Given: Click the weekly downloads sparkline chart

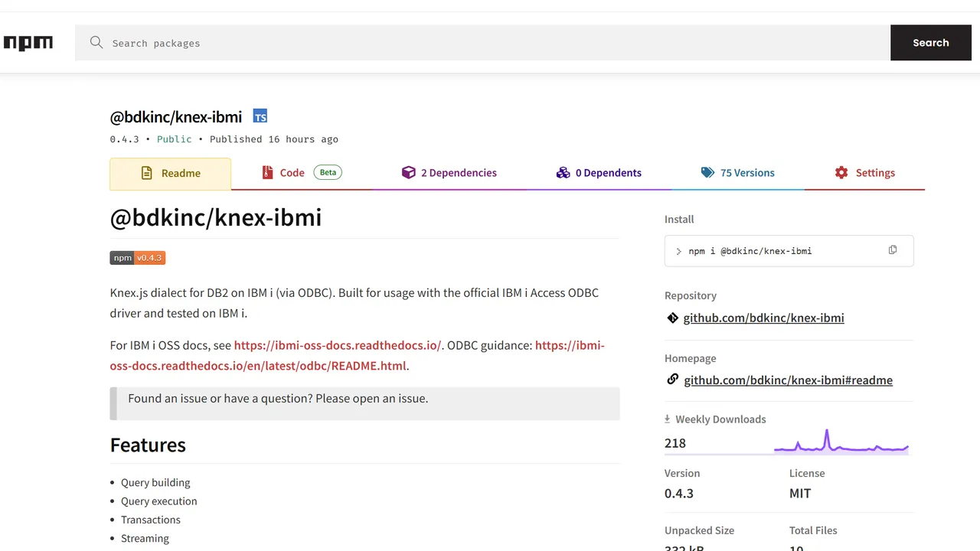Looking at the screenshot, I should [841, 442].
